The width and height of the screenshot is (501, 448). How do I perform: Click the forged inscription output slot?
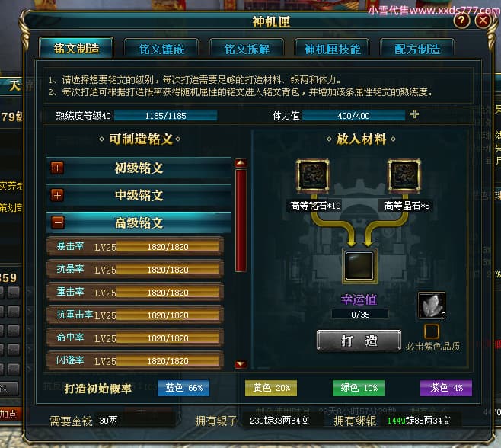click(359, 266)
